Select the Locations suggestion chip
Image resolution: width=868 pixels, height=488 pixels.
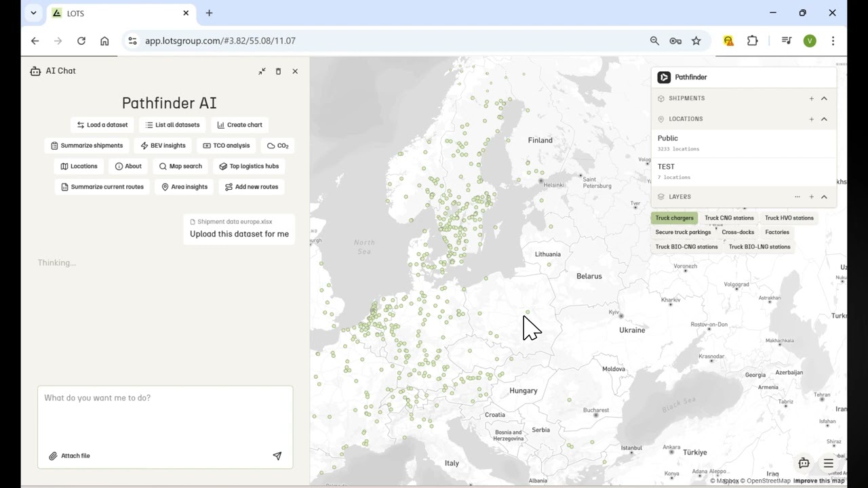point(79,166)
